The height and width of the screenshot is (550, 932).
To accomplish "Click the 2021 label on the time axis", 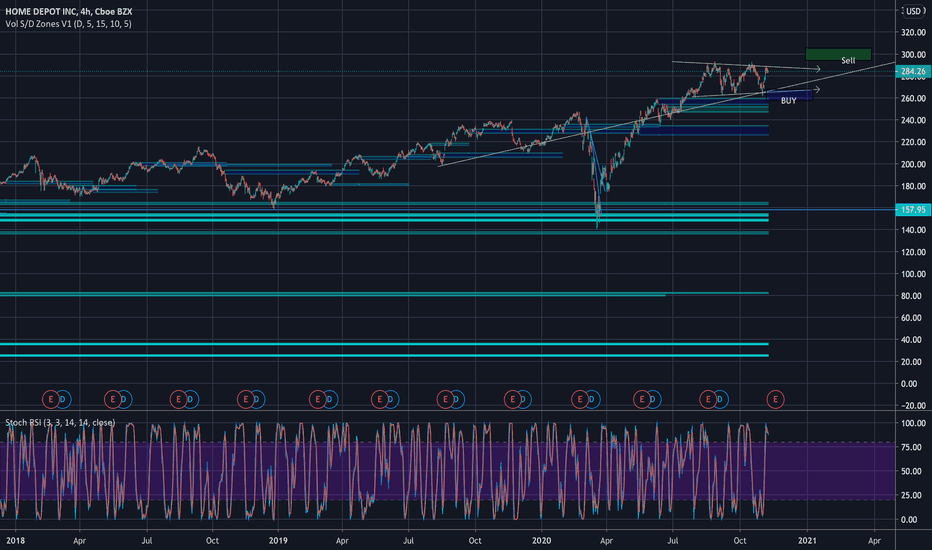I will pos(807,540).
